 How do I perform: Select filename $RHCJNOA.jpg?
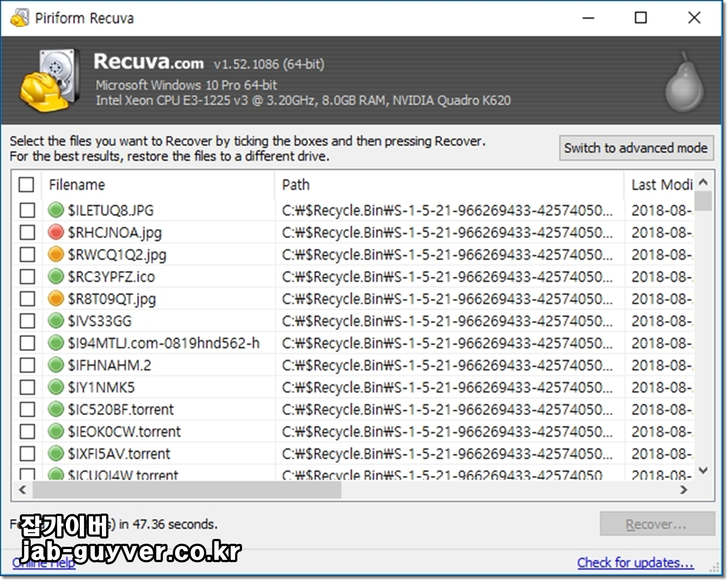click(114, 232)
